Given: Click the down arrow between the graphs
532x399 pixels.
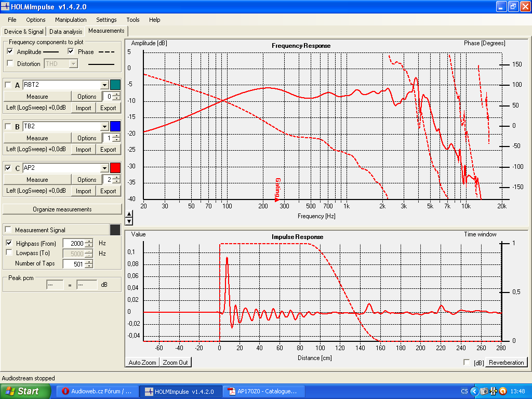Looking at the screenshot, I should 129,221.
